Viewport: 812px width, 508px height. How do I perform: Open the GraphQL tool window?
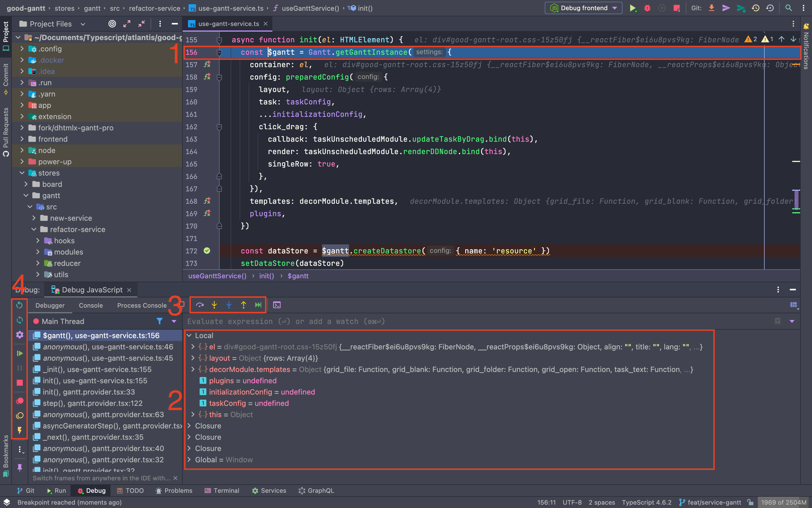[316, 491]
